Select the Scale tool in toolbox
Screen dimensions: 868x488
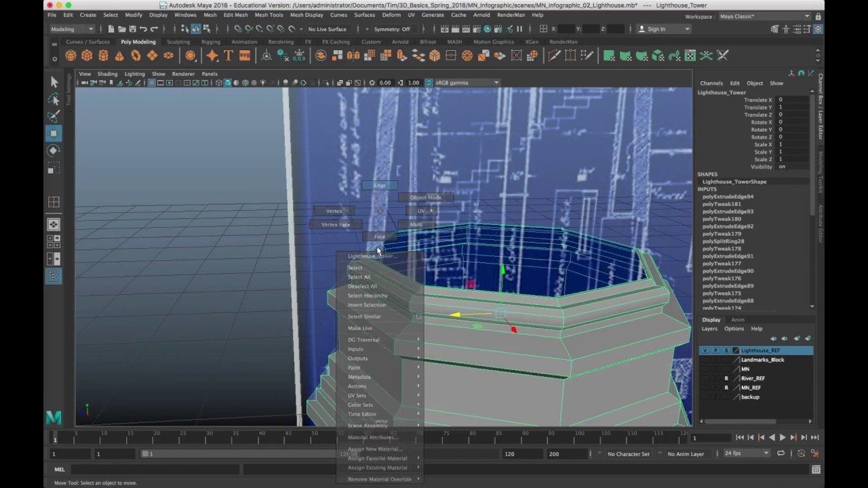(x=54, y=168)
